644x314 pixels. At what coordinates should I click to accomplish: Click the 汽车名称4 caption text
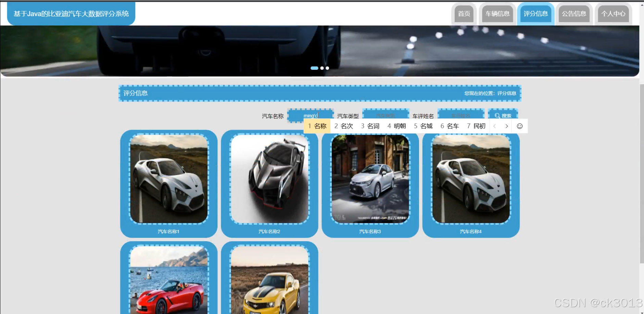pyautogui.click(x=471, y=232)
